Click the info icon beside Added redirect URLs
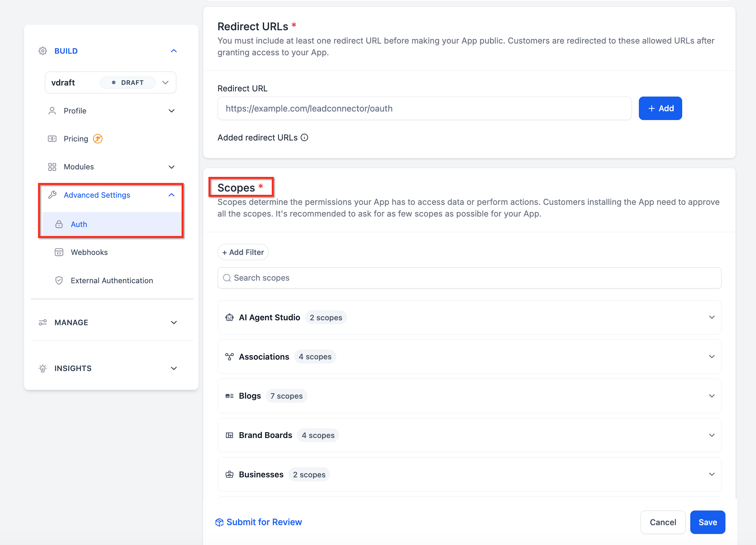This screenshot has height=545, width=756. [304, 138]
